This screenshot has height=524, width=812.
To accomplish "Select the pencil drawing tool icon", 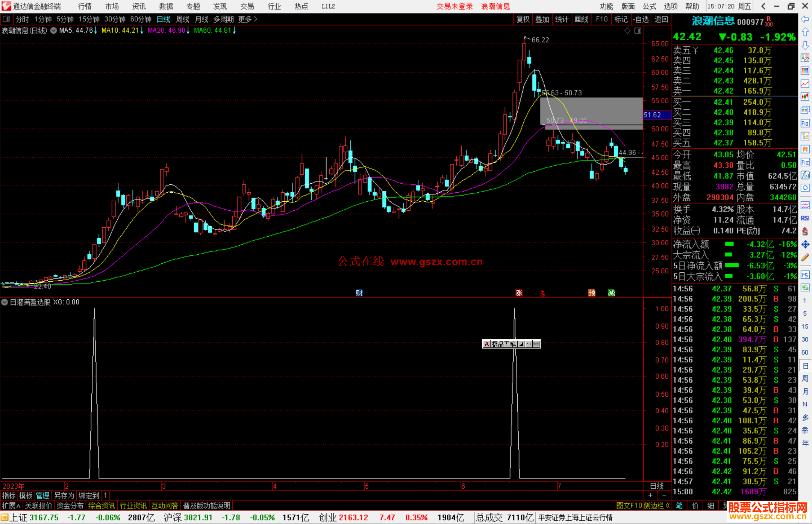I will click(x=805, y=258).
